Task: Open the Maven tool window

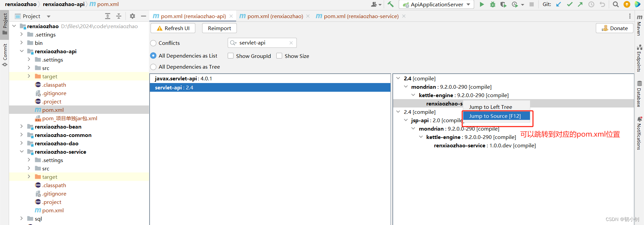Action: click(639, 25)
